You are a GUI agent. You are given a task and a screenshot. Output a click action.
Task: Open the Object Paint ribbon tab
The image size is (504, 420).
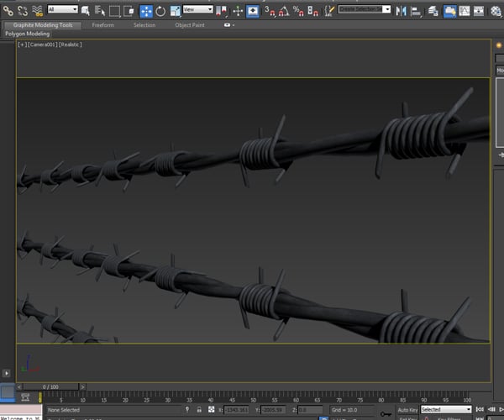(189, 25)
